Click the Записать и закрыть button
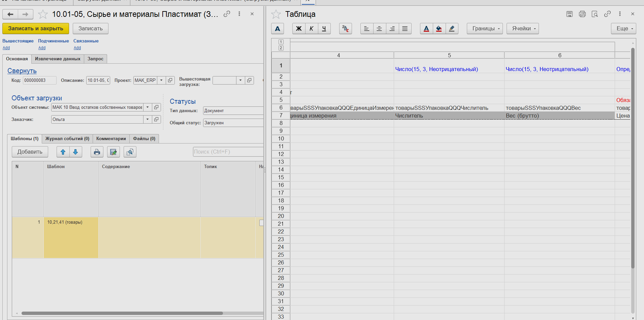Image resolution: width=644 pixels, height=320 pixels. (36, 29)
